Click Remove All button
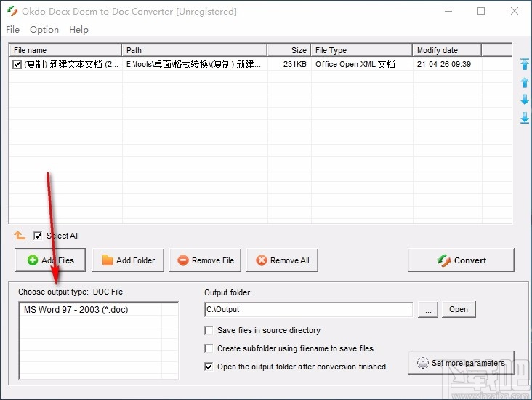The height and width of the screenshot is (400, 532). click(282, 260)
